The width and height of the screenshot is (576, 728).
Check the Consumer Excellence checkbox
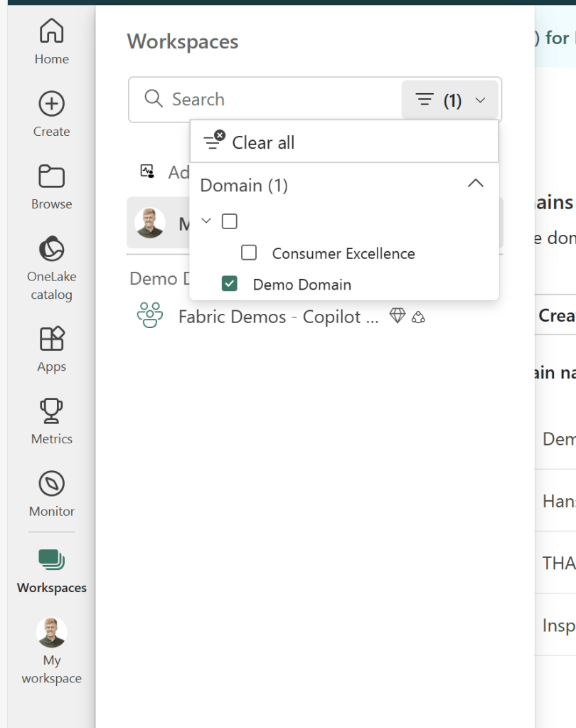pyautogui.click(x=249, y=253)
